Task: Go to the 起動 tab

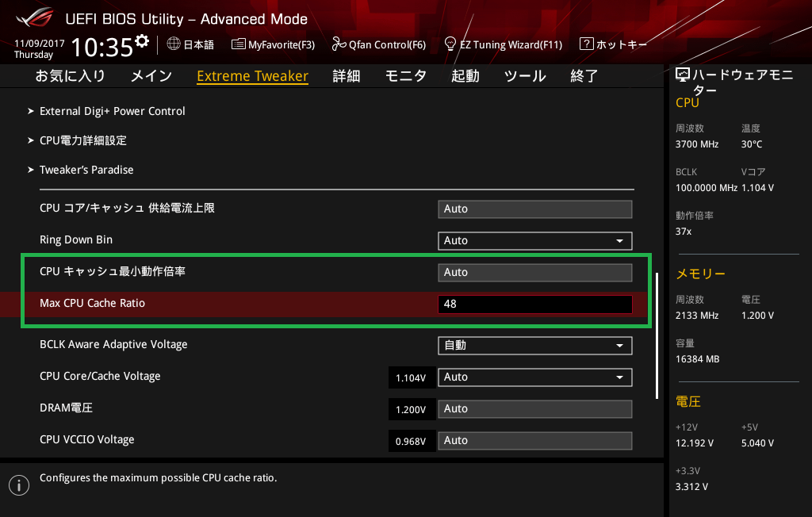Action: (465, 76)
